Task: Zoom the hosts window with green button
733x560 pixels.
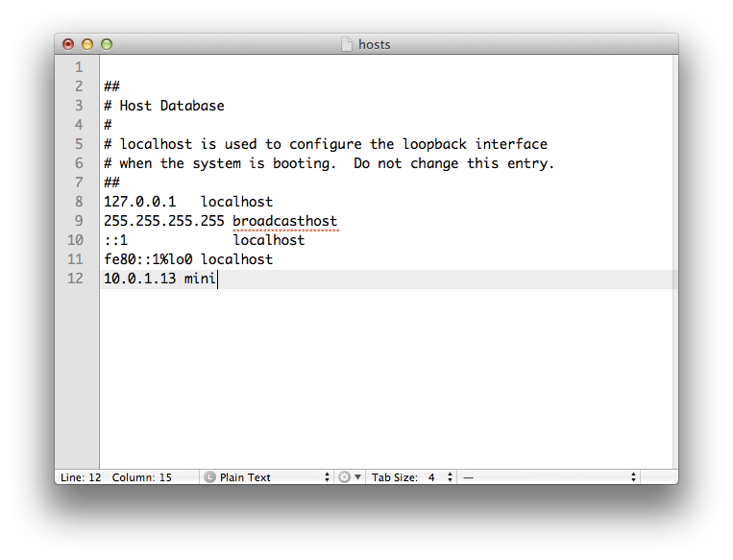Action: coord(107,44)
